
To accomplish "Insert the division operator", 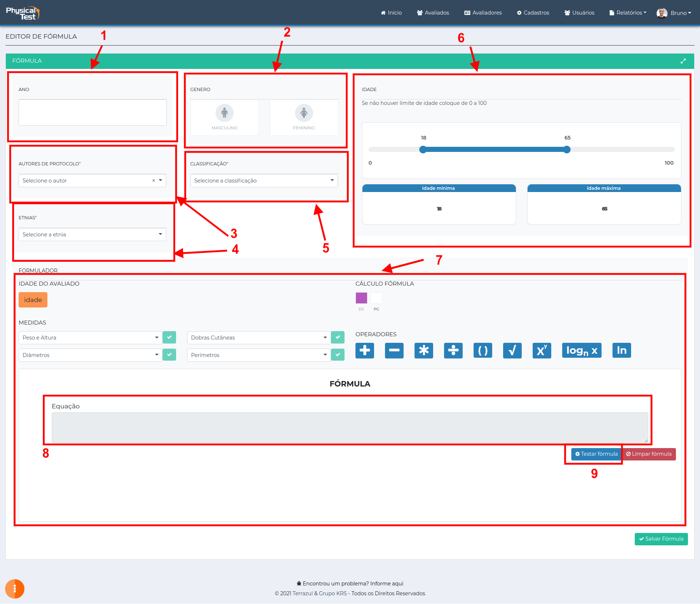I will click(x=453, y=350).
